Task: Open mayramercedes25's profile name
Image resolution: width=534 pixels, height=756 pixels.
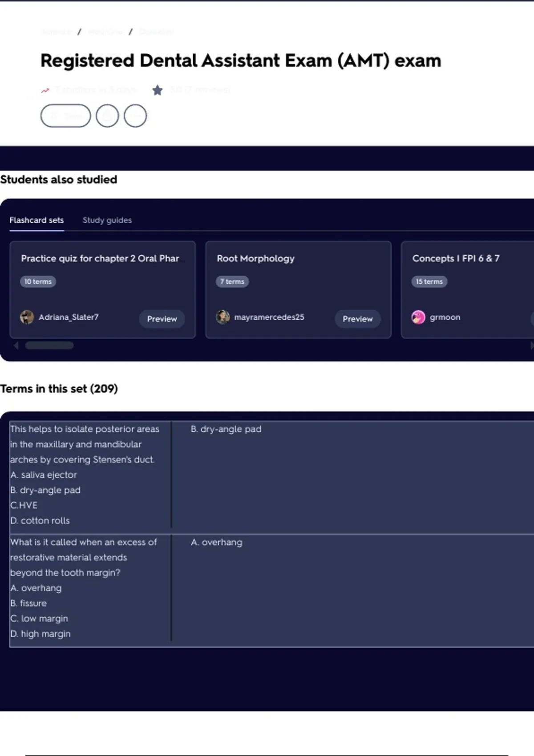Action: pos(269,317)
